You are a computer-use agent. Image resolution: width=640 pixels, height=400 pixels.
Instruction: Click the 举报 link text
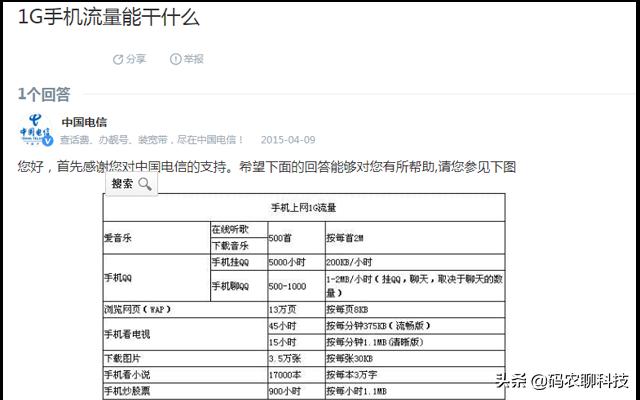pos(193,59)
